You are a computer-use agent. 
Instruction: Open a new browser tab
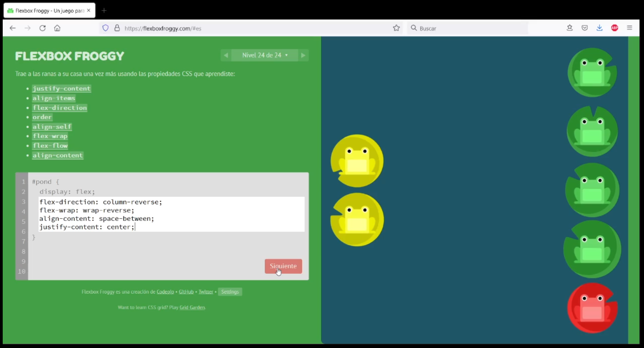click(x=104, y=10)
